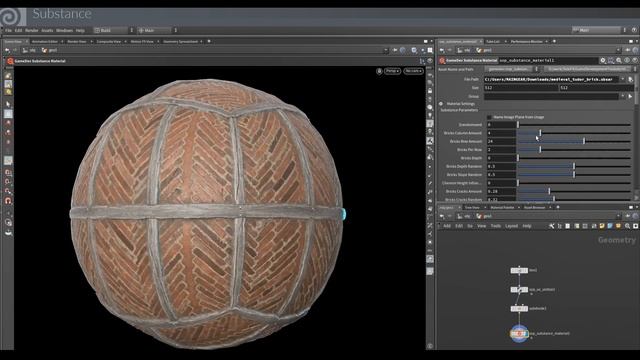Image resolution: width=640 pixels, height=360 pixels.
Task: Select the arrow select tool in left toolbar
Action: click(8, 104)
